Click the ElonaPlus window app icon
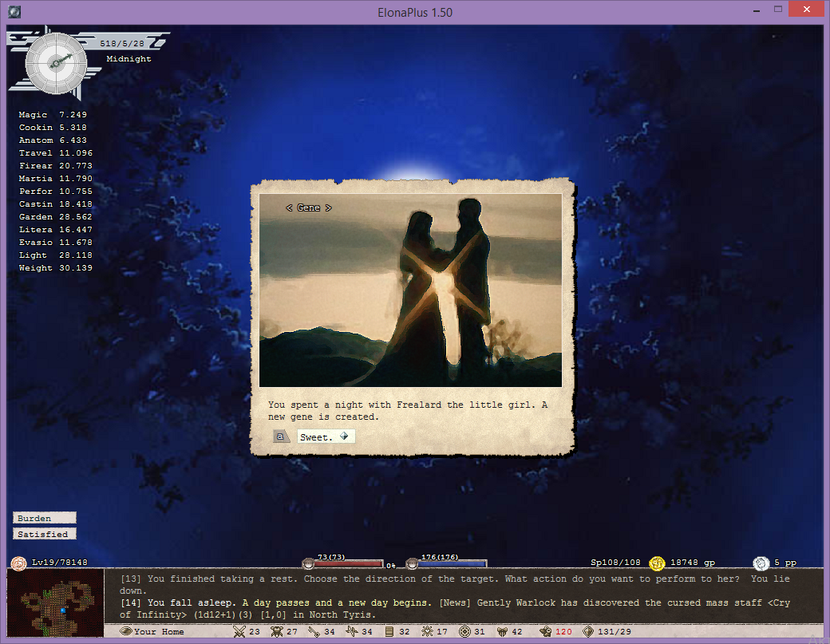 coord(14,12)
